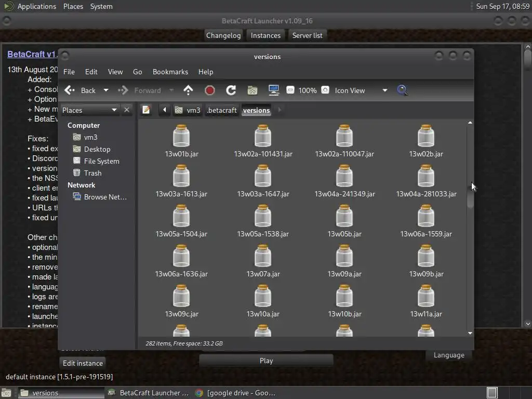Viewport: 532px width, 399px height.
Task: Zoom out with the minus icon
Action: 290,90
